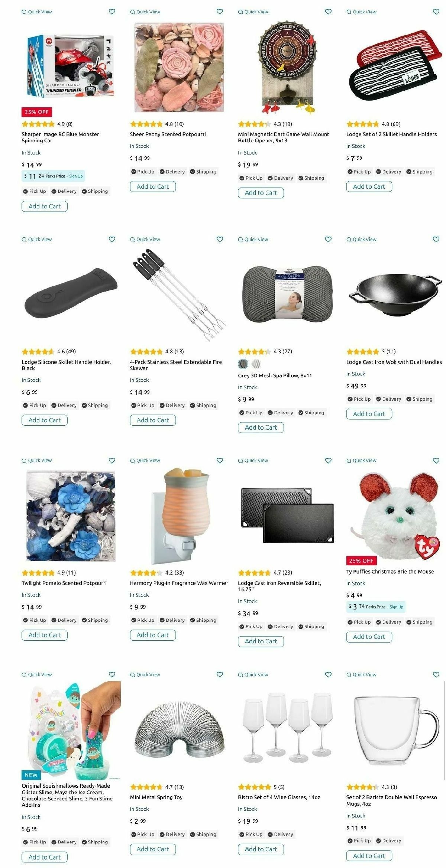The image size is (446, 868).
Task: Add Lodge Cast Iron Wok to wishlist
Action: (436, 239)
